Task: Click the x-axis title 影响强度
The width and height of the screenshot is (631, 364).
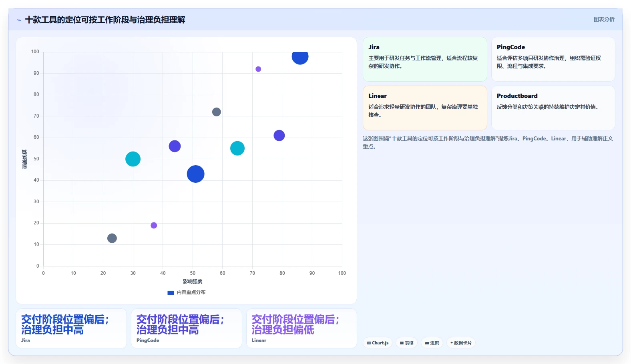Action: (x=193, y=282)
